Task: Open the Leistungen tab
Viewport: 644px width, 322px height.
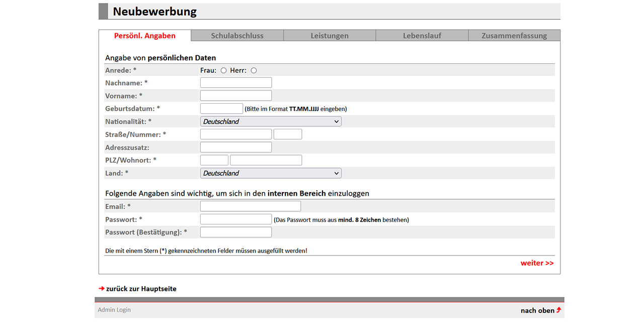Action: pyautogui.click(x=330, y=35)
